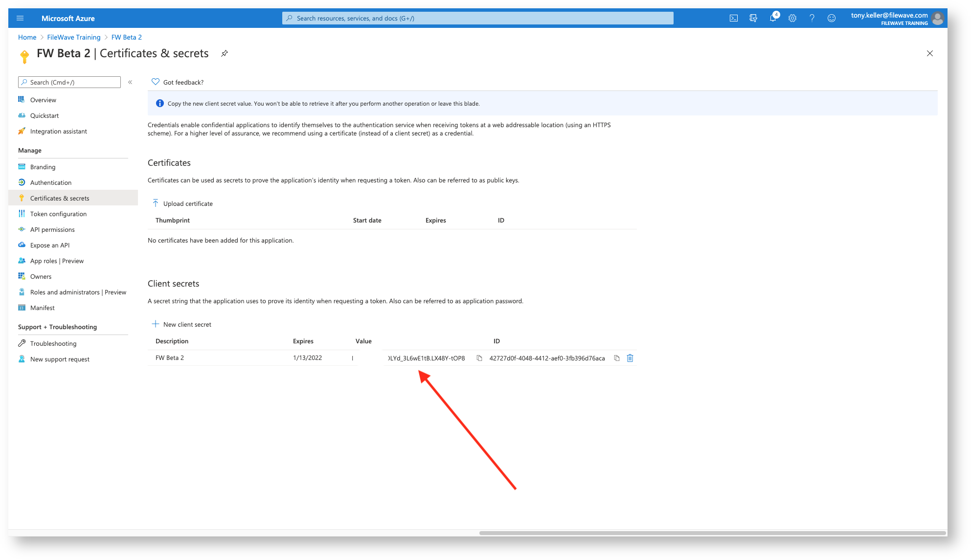The height and width of the screenshot is (560, 971).
Task: Open the Overview menu item
Action: (42, 99)
